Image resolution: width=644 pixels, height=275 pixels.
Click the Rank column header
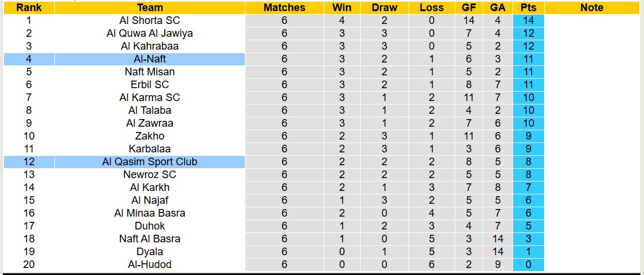(x=29, y=8)
